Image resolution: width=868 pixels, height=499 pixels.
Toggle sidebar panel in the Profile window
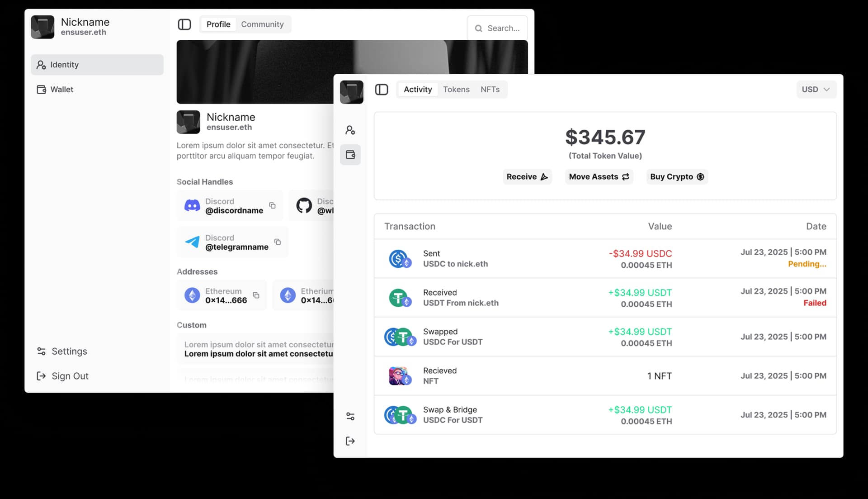[184, 24]
